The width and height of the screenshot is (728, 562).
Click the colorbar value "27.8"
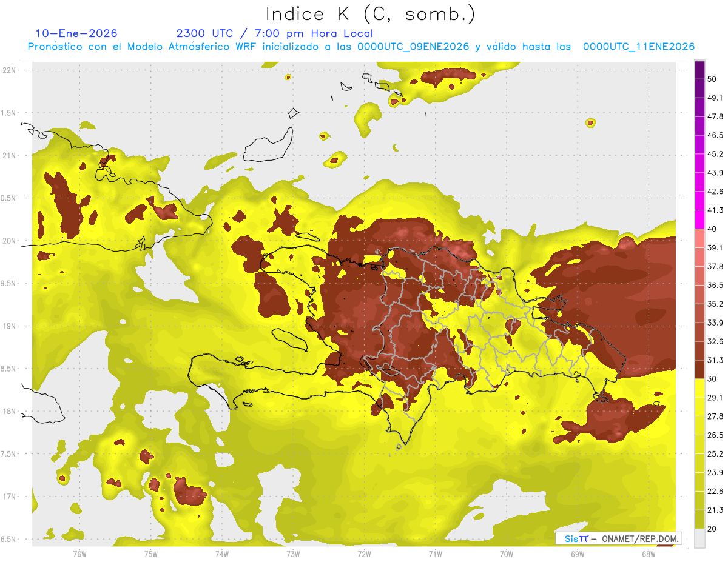(715, 416)
